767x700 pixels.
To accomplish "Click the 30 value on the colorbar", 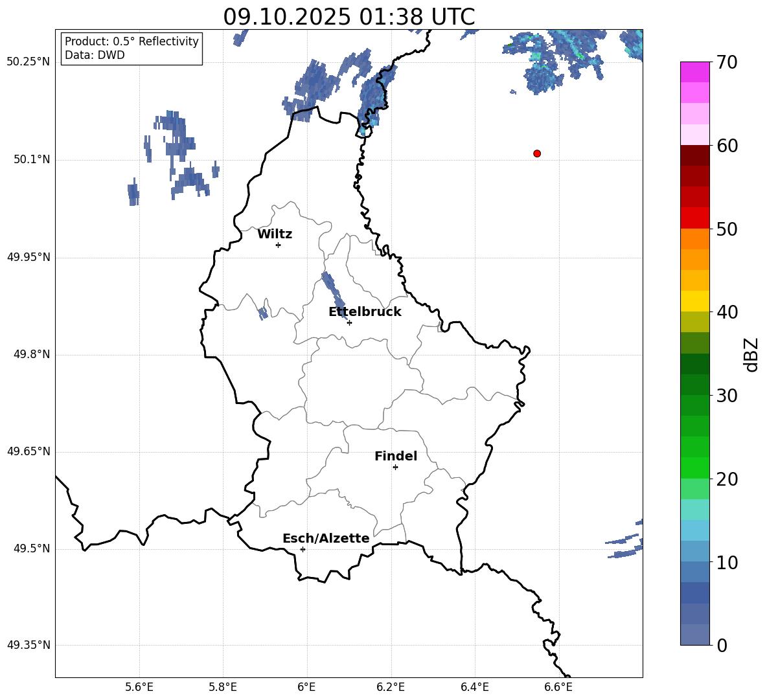I will click(726, 396).
